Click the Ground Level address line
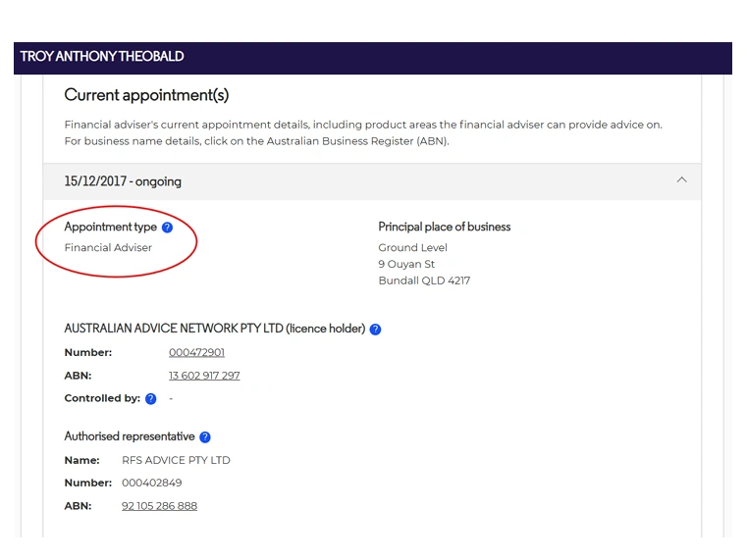The height and width of the screenshot is (560, 747). [412, 247]
